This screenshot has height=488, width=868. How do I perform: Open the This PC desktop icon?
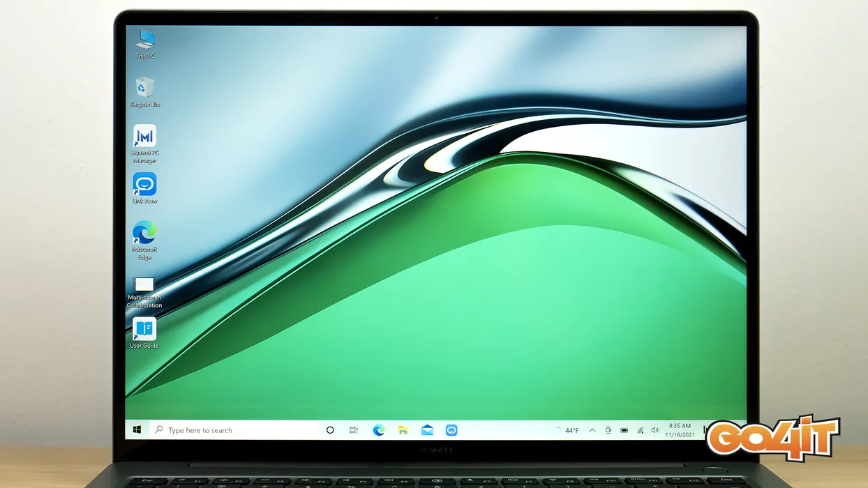coord(145,44)
